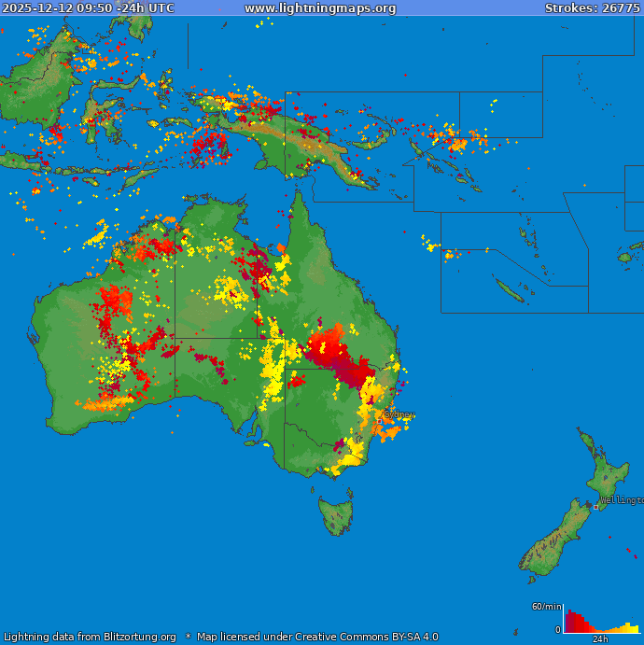
Task: Click the Sydney city label
Action: tap(399, 414)
